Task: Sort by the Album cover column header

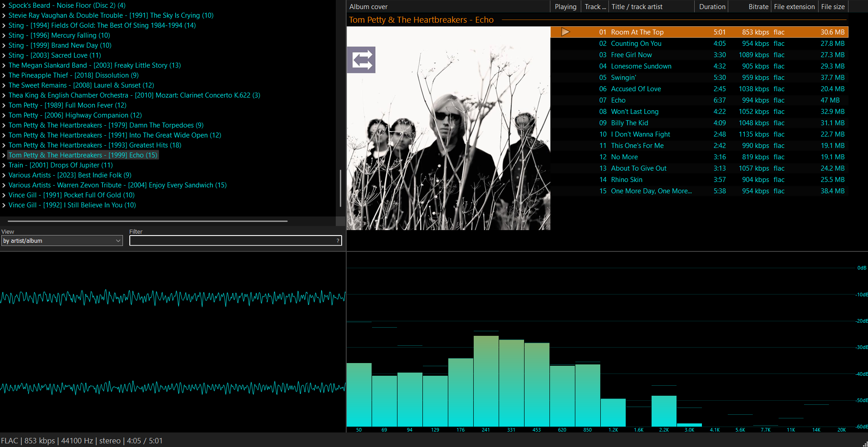Action: 448,6
